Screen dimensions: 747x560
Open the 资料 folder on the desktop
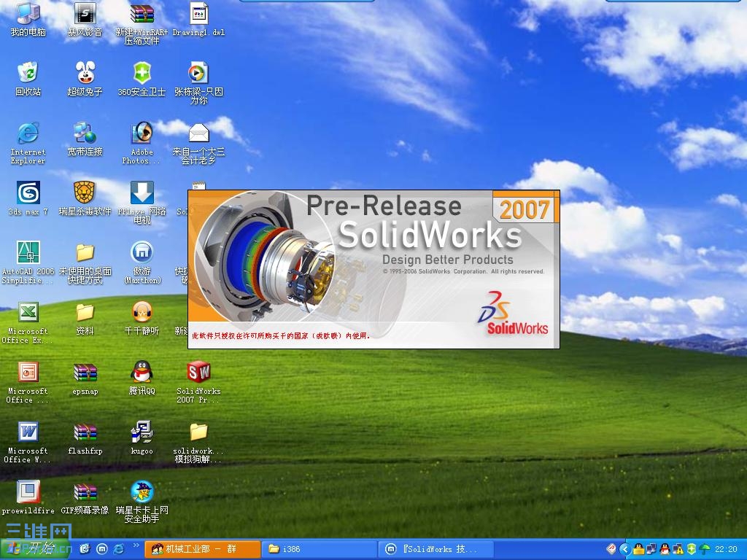pos(85,318)
